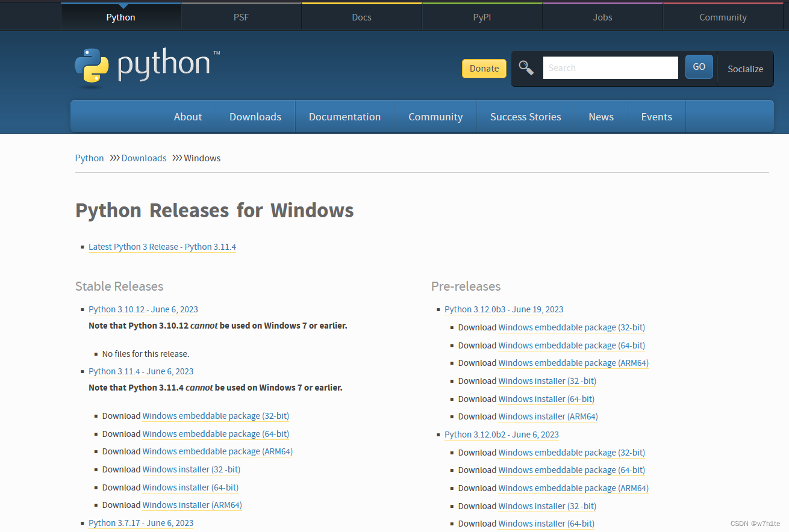Open the About navigation menu

click(188, 117)
